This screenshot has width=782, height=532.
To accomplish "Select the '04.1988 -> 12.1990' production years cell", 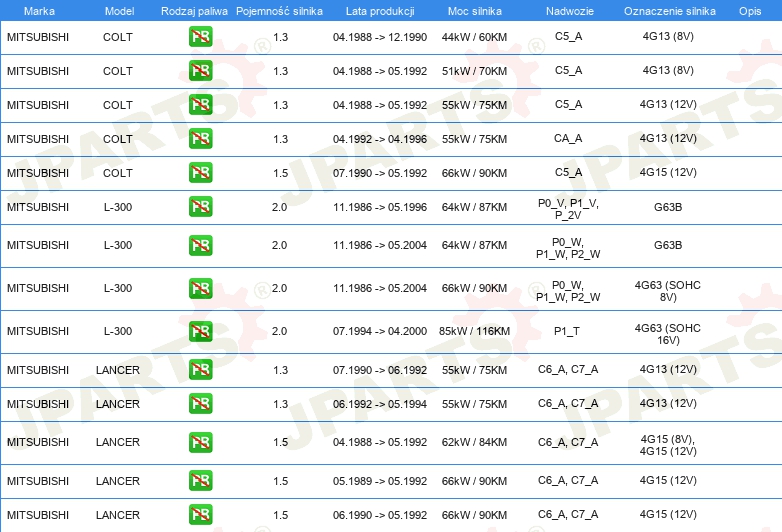I will click(380, 37).
